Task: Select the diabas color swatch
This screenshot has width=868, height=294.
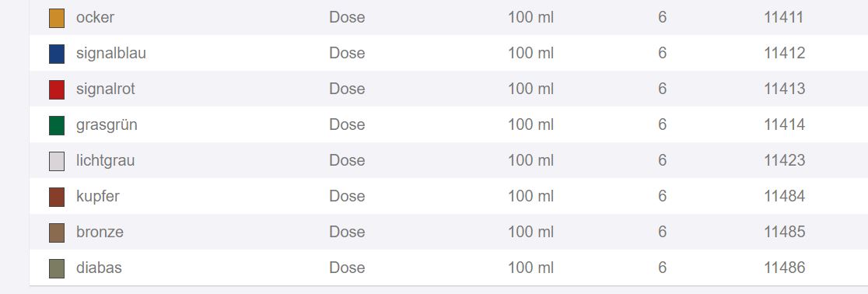Action: (57, 268)
